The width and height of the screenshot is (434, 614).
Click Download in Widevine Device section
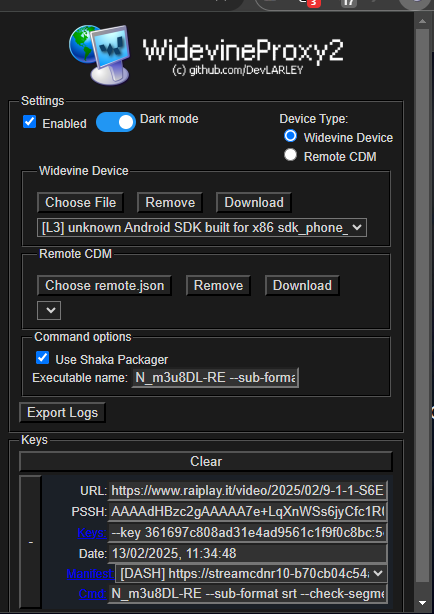pos(254,202)
